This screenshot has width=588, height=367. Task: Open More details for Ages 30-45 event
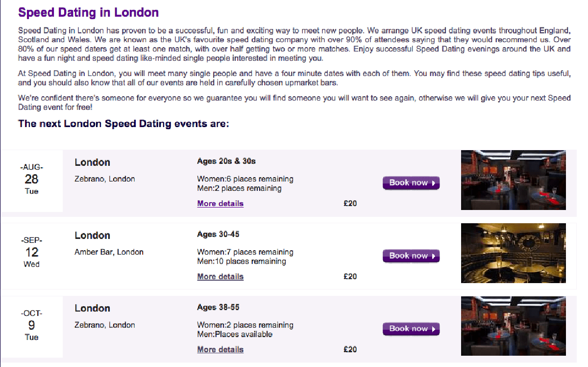[220, 276]
